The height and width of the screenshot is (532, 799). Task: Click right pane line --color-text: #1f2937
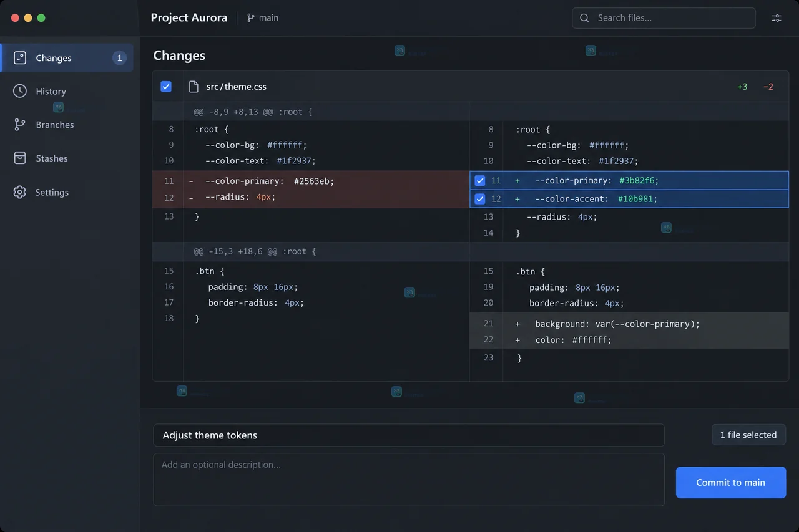click(582, 161)
